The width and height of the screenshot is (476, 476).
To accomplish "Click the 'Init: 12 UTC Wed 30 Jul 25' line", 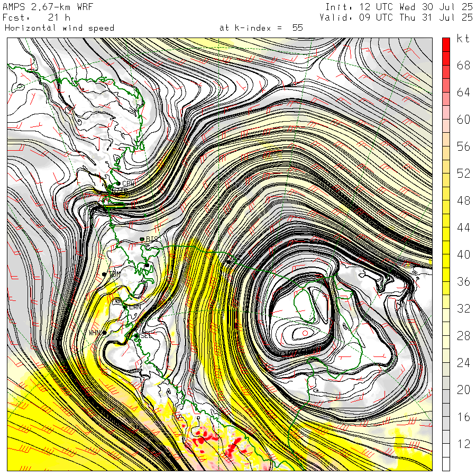I will pyautogui.click(x=399, y=7).
